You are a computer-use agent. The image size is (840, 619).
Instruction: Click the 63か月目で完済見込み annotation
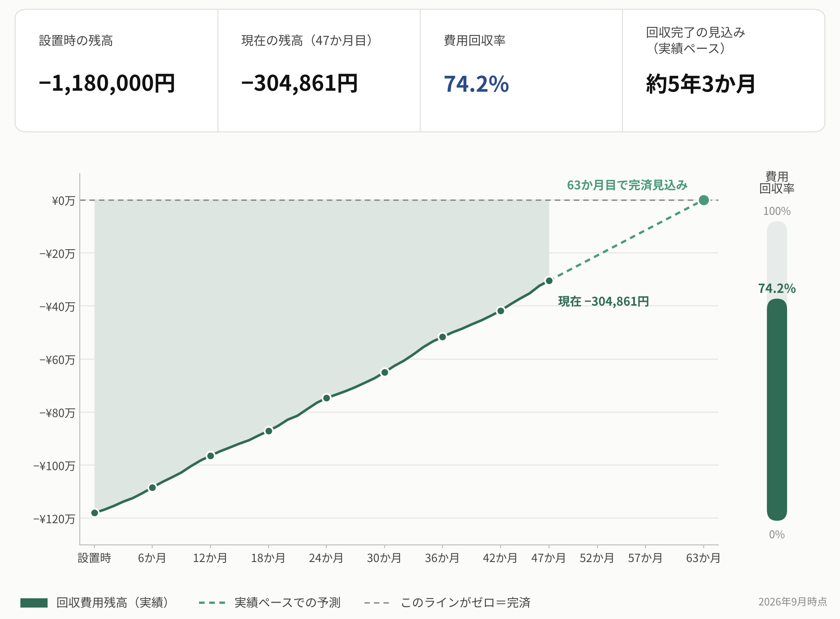coord(627,185)
